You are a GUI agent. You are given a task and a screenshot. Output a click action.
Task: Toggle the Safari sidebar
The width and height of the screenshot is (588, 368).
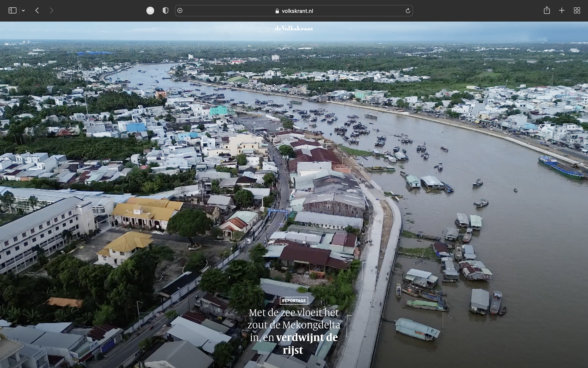coord(12,11)
